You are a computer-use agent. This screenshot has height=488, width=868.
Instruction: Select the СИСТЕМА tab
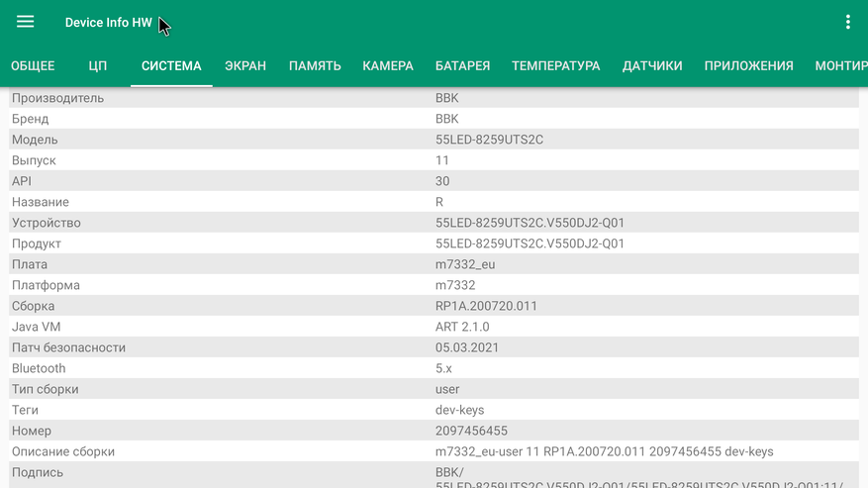tap(171, 66)
